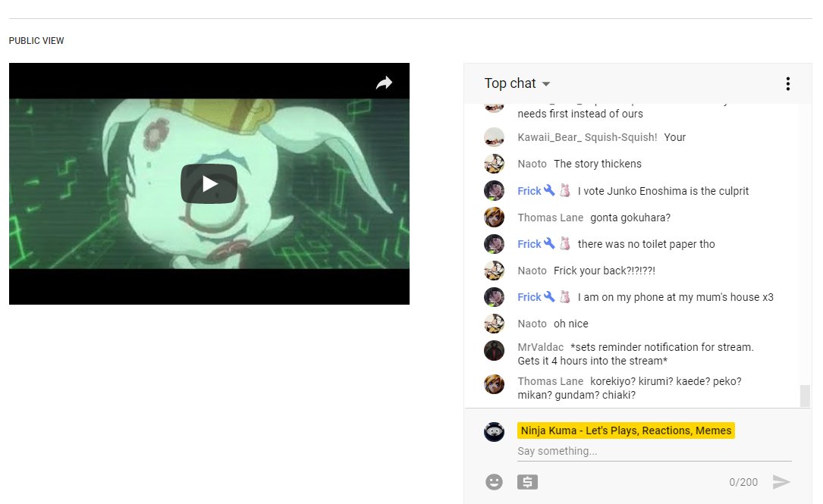Click username MrValdac

540,347
